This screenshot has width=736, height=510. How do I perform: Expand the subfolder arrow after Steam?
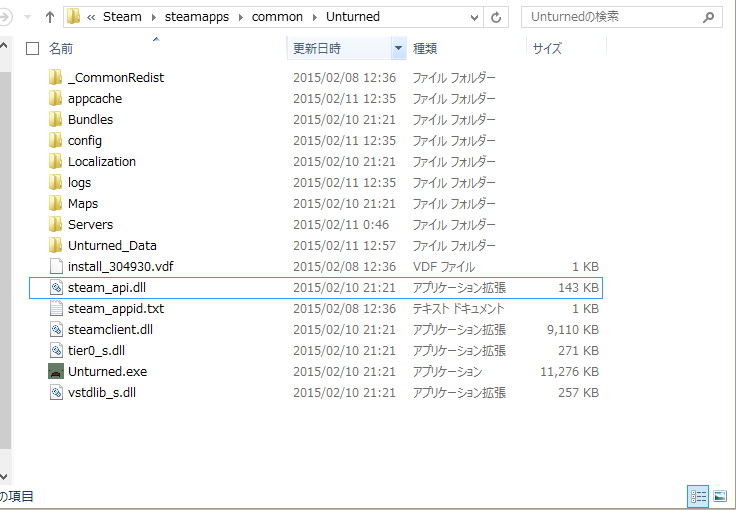point(153,17)
